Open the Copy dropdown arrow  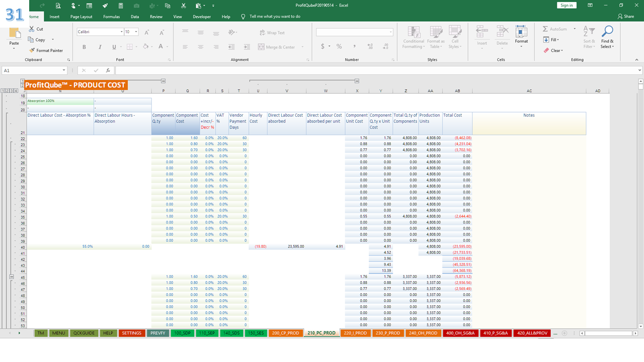click(53, 40)
